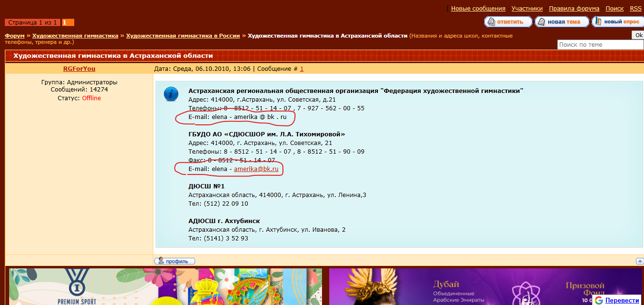Viewport: 644px width, 305px height.
Task: Click the up arrow icon below the post
Action: [x=639, y=261]
